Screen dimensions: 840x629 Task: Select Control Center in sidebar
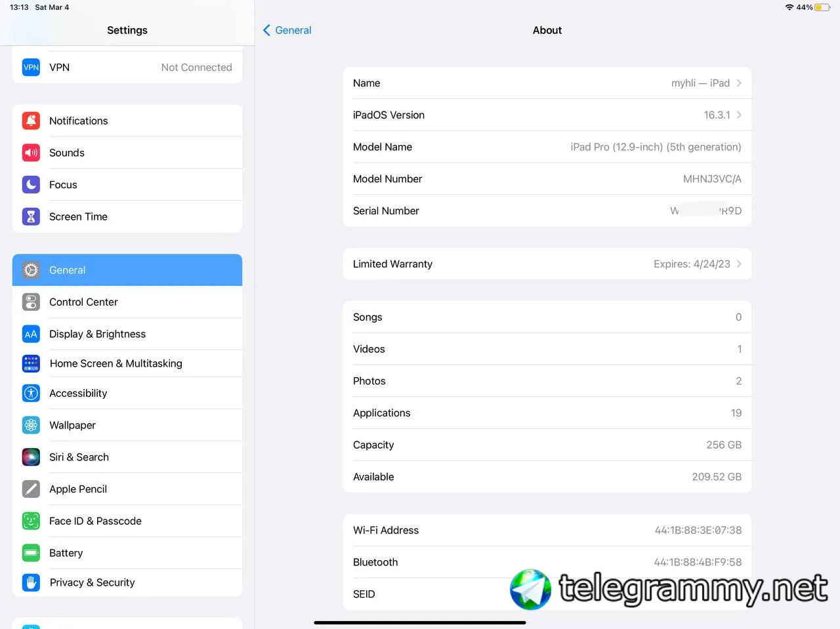click(x=127, y=302)
